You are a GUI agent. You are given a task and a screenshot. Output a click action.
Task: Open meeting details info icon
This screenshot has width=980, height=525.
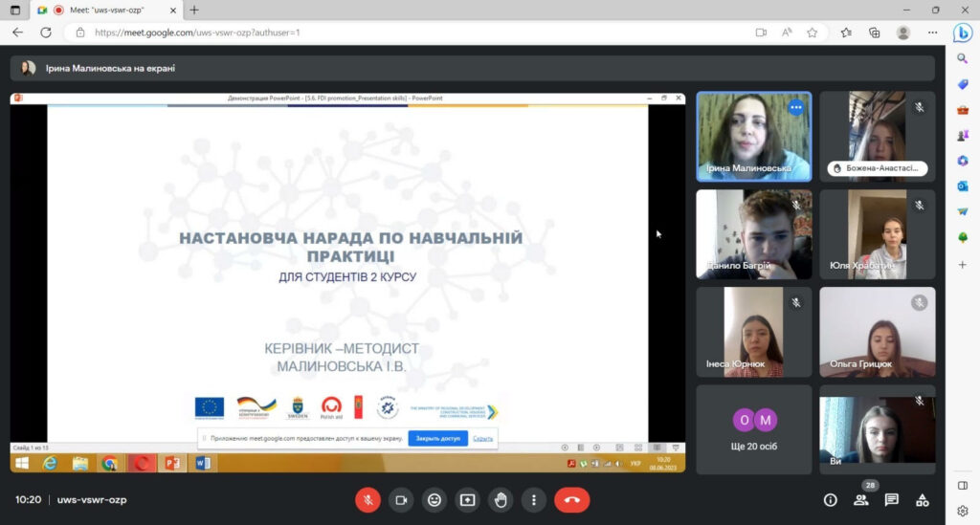(831, 499)
